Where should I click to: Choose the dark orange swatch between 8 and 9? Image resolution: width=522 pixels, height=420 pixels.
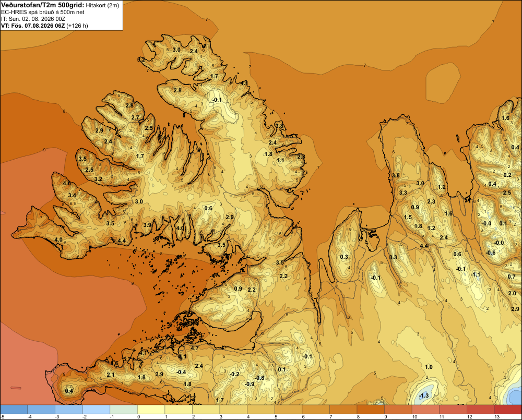(371, 410)
